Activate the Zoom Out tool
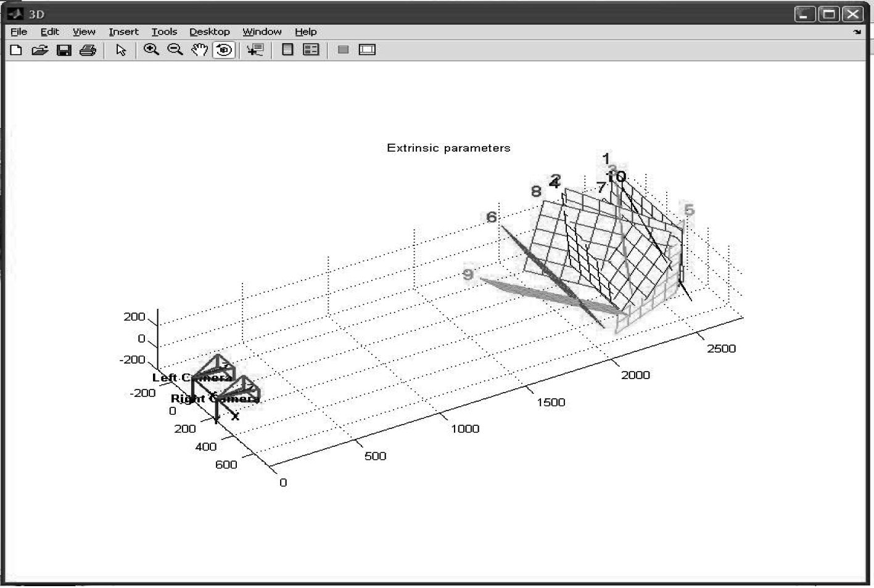 [x=175, y=50]
